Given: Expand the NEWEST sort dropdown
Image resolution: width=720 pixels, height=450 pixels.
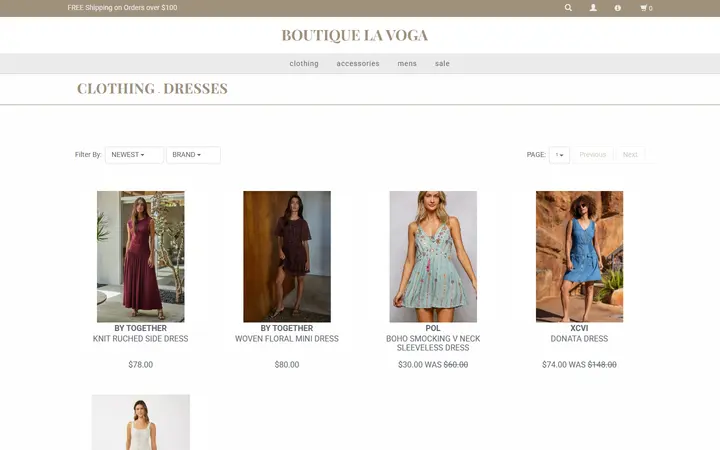Looking at the screenshot, I should (x=134, y=155).
